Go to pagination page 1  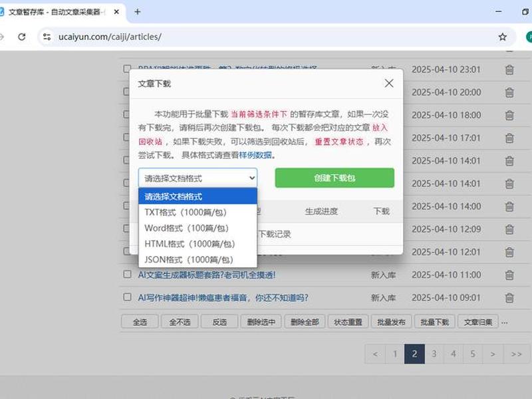point(395,354)
